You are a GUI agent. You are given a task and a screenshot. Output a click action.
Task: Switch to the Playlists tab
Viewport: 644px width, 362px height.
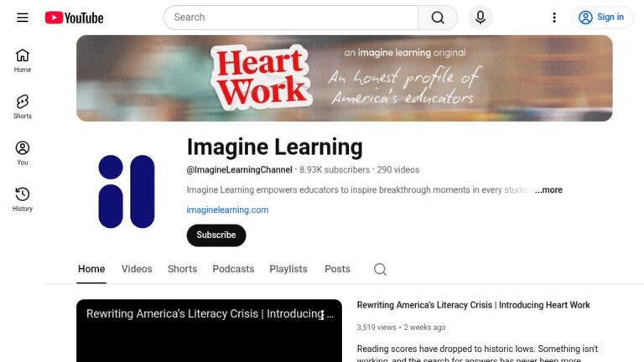pyautogui.click(x=288, y=269)
